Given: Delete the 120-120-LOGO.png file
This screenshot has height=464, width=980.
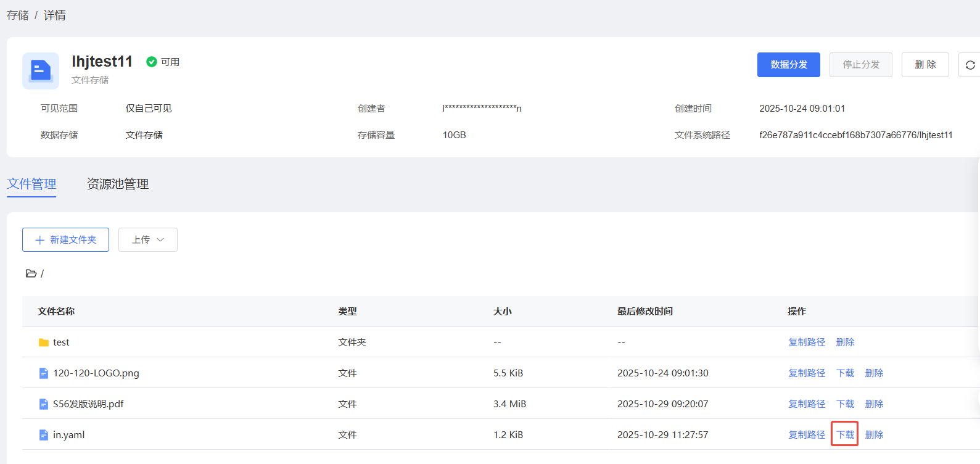Looking at the screenshot, I should [874, 373].
